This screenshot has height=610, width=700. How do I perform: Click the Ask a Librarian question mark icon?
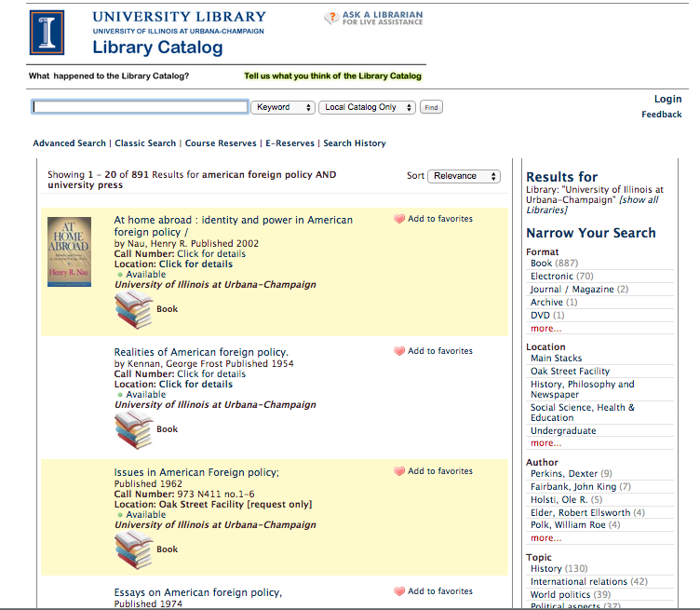(x=331, y=18)
